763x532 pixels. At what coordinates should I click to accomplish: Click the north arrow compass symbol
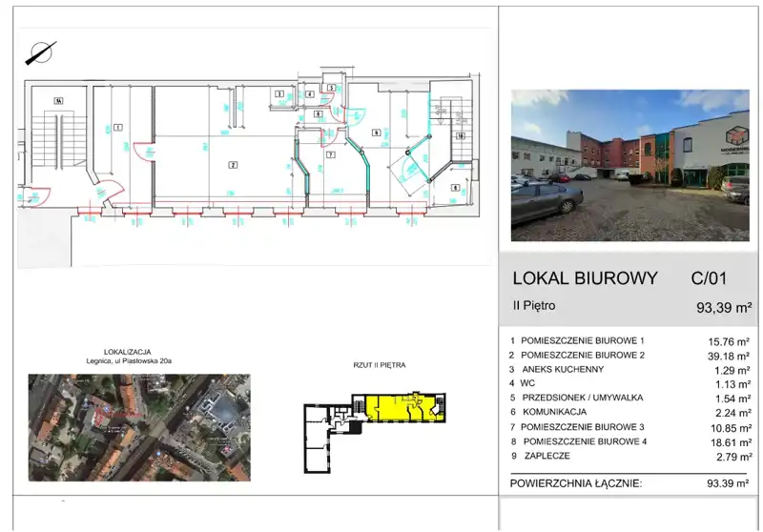41,53
